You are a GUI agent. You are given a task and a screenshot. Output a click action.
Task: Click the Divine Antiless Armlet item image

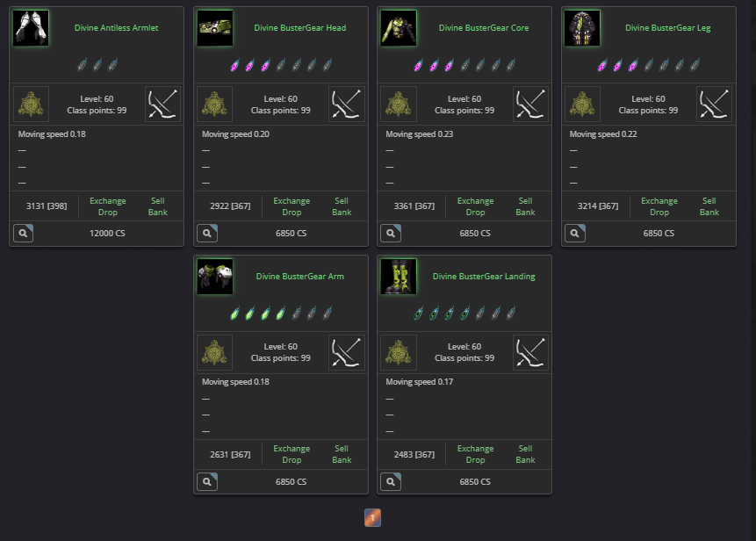tap(31, 28)
